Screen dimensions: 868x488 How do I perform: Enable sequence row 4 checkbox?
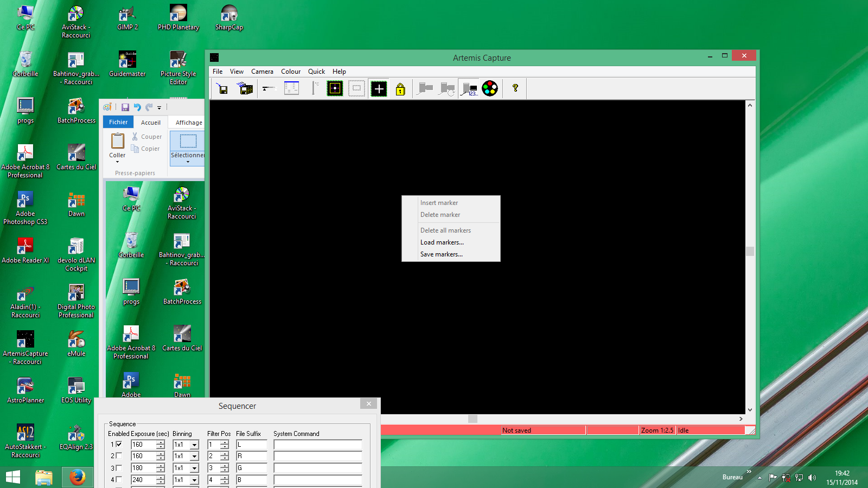119,480
